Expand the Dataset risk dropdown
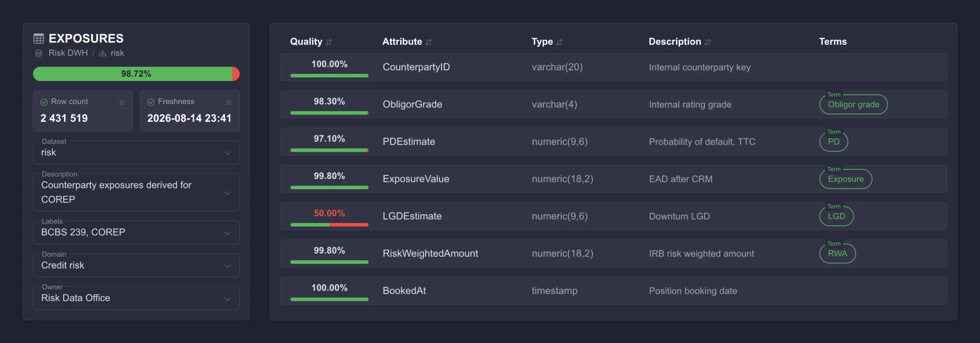Viewport: 980px width, 343px height. click(136, 152)
